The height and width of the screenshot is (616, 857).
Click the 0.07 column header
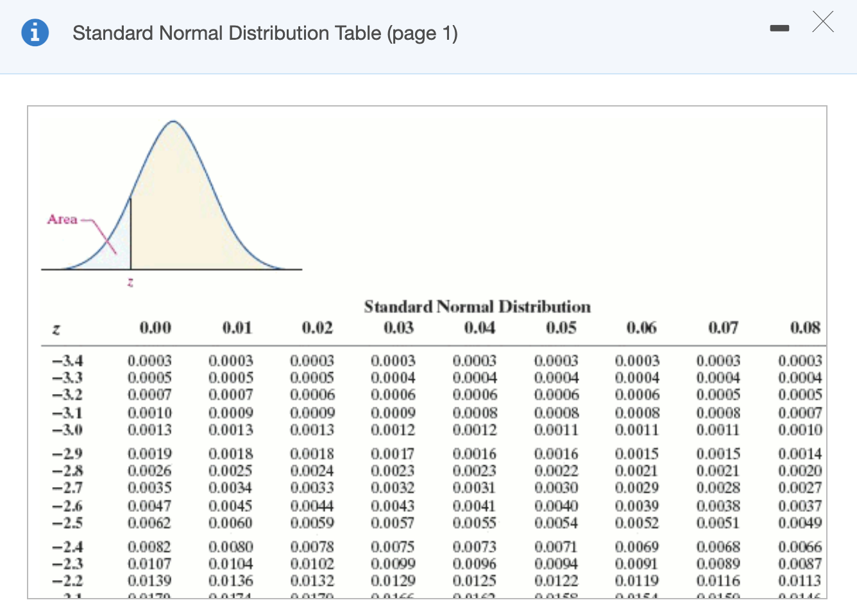tap(723, 328)
